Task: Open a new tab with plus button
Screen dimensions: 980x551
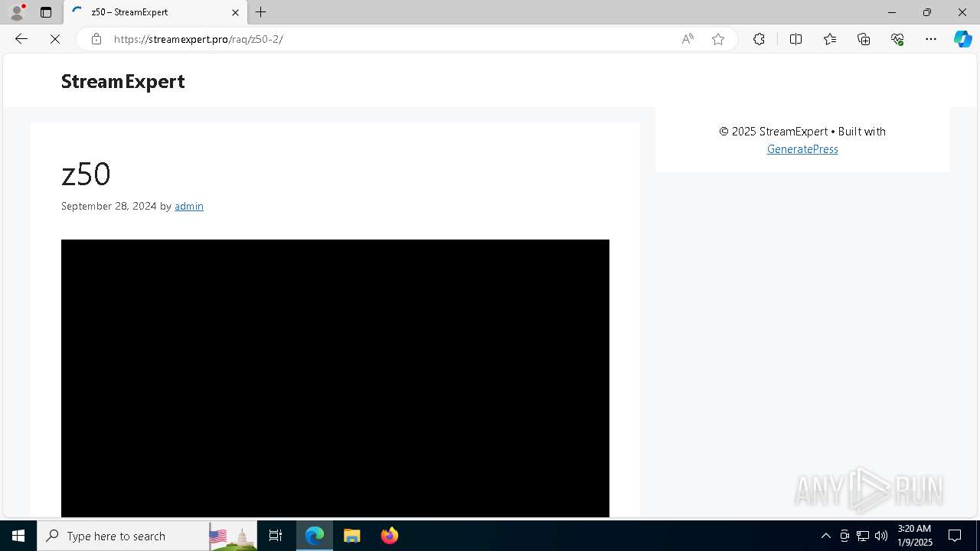Action: (x=261, y=12)
